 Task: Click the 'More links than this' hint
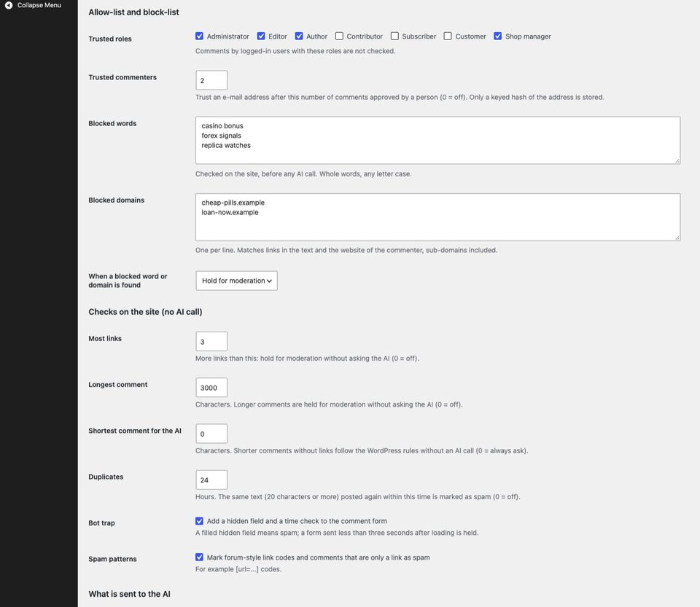307,358
